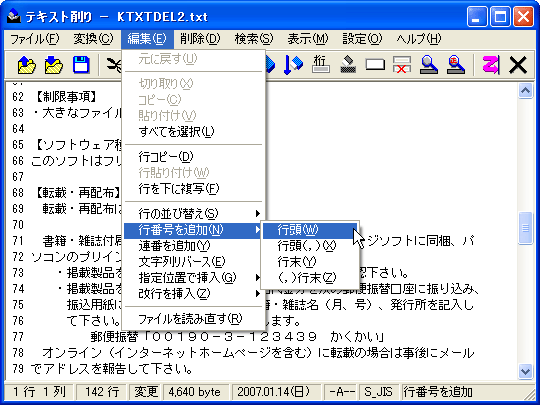Image resolution: width=540 pixels, height=405 pixels.
Task: Click the open file folder icon
Action: click(27, 65)
